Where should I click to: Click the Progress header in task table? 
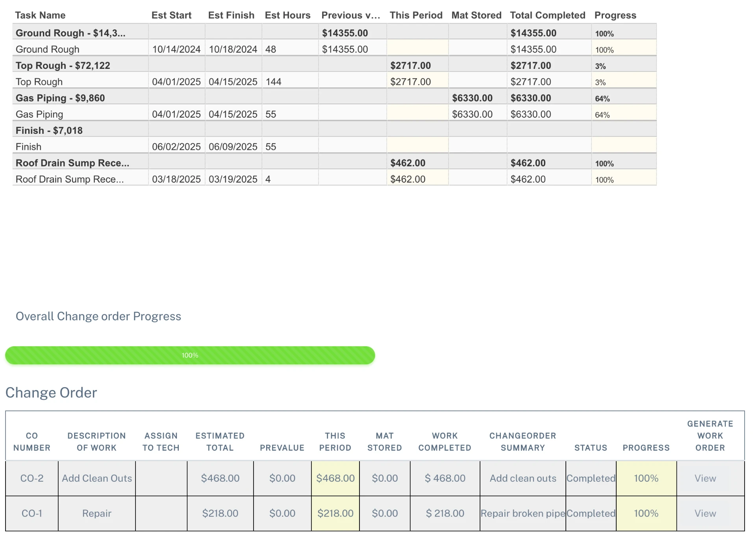(615, 15)
